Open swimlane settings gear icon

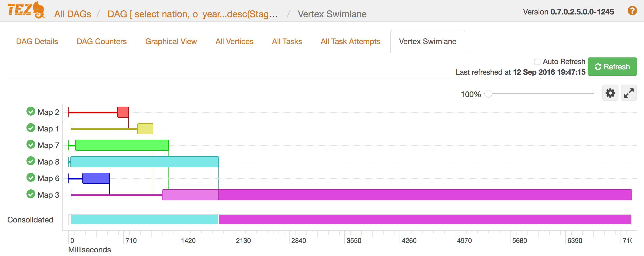pos(610,93)
